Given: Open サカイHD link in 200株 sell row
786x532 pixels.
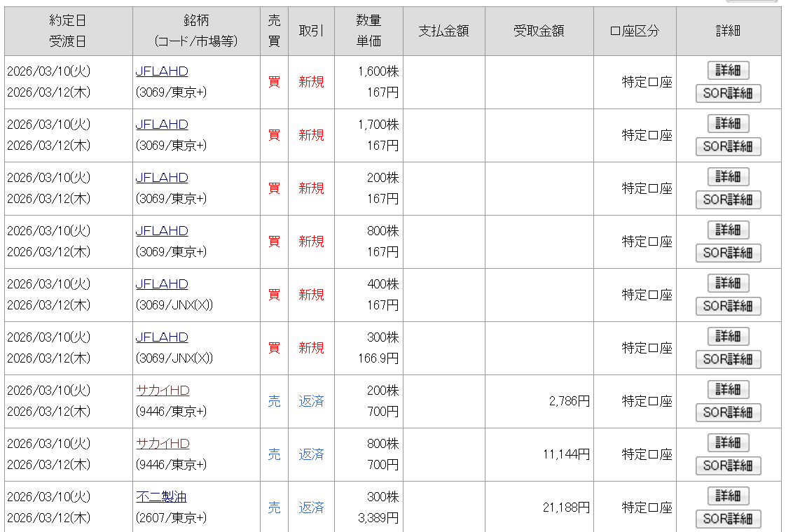Looking at the screenshot, I should click(163, 391).
